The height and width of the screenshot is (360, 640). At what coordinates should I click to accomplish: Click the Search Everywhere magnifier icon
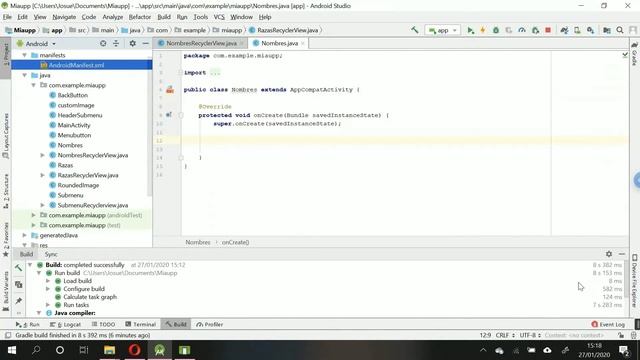[620, 30]
